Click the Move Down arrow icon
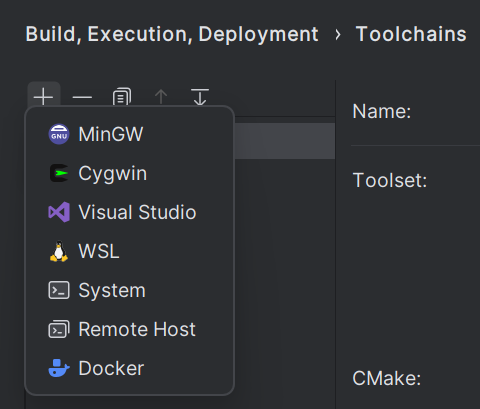This screenshot has height=409, width=480. (200, 97)
